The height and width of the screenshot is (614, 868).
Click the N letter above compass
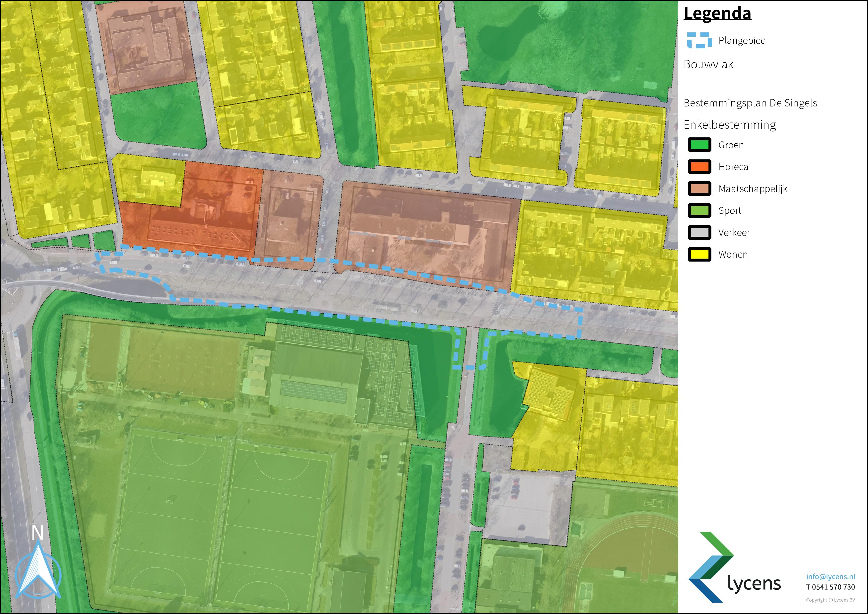[37, 533]
